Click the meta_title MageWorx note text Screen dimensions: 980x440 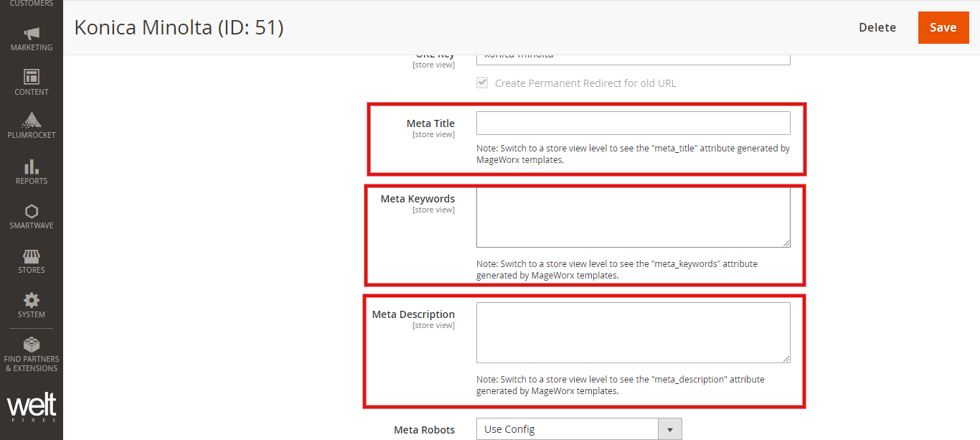633,154
